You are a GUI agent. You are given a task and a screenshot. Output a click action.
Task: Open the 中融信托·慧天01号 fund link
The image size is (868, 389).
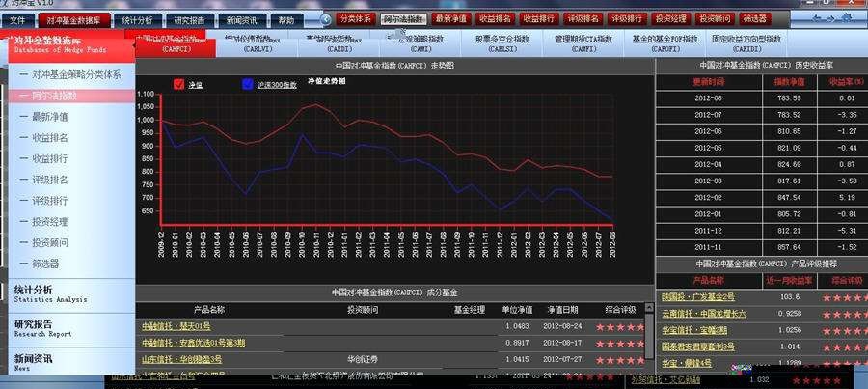(176, 326)
